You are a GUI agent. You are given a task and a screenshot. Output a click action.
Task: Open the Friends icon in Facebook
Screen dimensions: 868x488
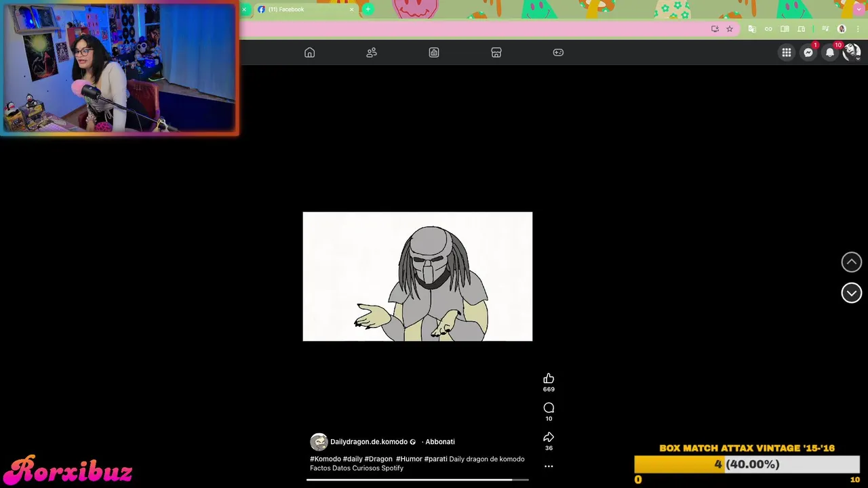(x=372, y=53)
